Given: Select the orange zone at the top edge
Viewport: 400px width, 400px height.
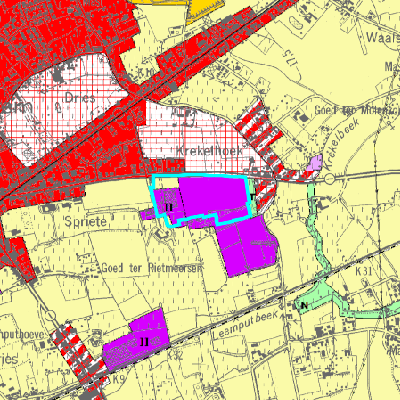Looking at the screenshot, I should tap(203, 10).
